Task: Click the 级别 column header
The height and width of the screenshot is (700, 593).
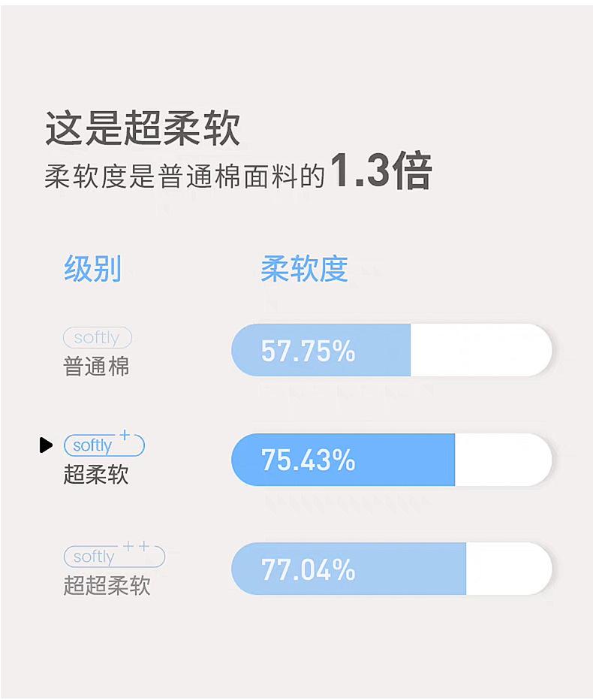Action: tap(92, 268)
